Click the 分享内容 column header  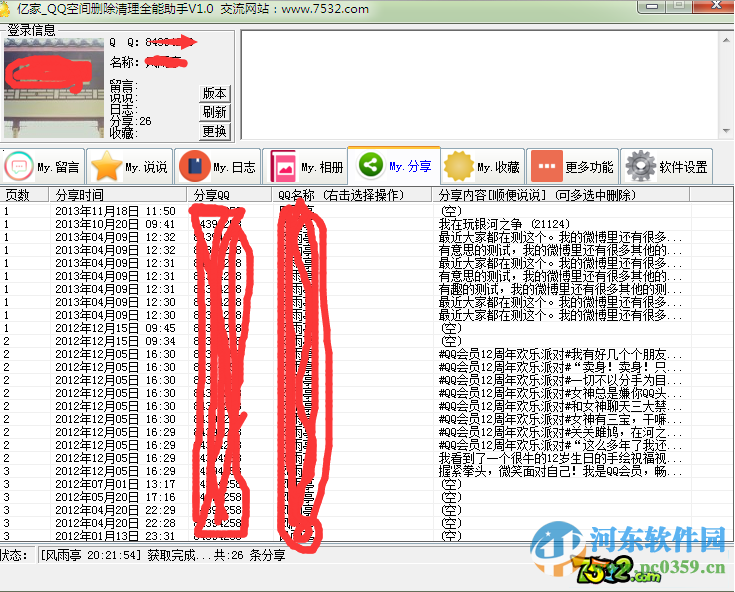561,195
